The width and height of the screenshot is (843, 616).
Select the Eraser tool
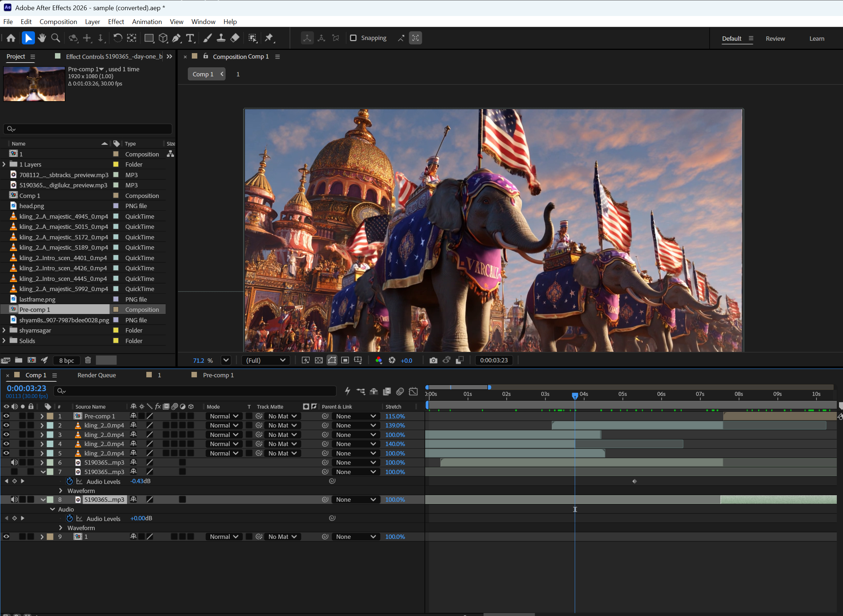[x=235, y=38]
